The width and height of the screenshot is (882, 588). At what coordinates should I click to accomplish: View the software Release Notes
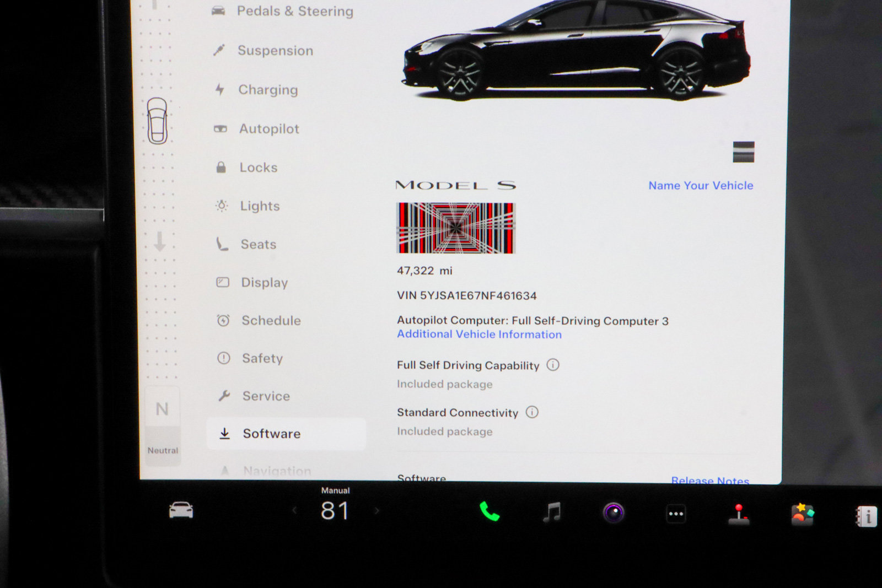coord(709,480)
